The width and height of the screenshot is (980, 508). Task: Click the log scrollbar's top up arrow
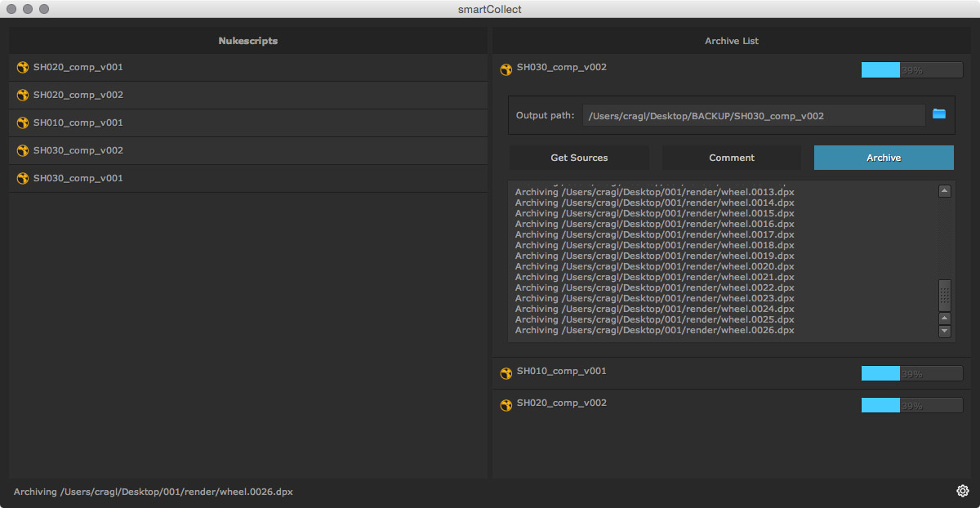pyautogui.click(x=945, y=191)
